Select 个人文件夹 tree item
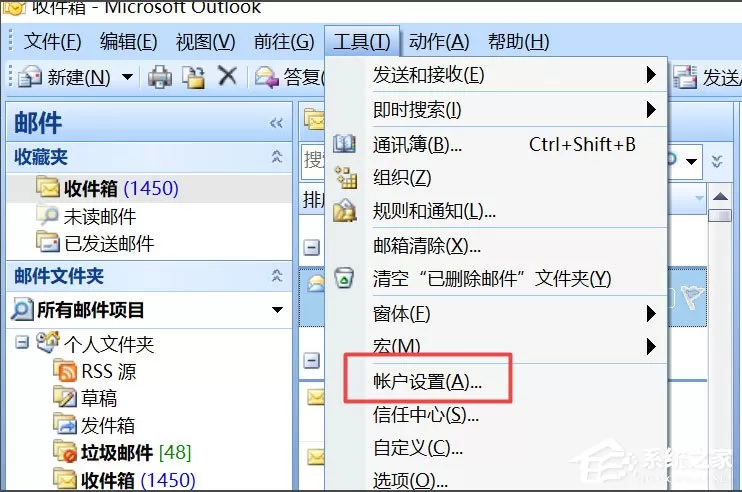 109,344
